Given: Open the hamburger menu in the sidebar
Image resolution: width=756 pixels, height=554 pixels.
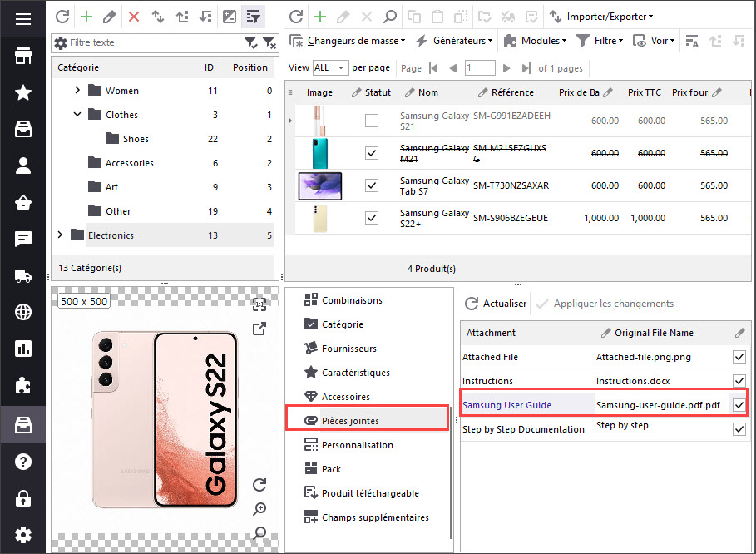Looking at the screenshot, I should tap(22, 19).
